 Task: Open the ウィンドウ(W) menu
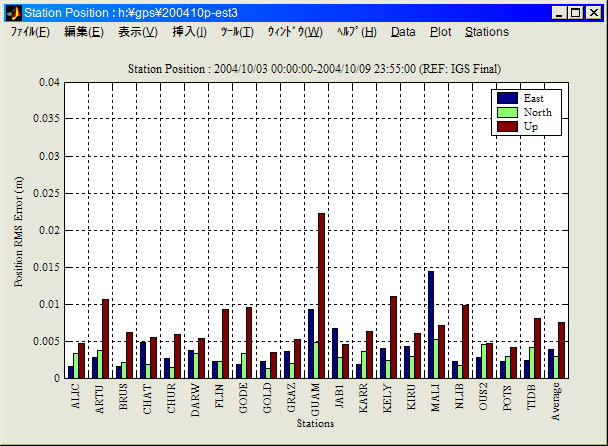coord(295,32)
